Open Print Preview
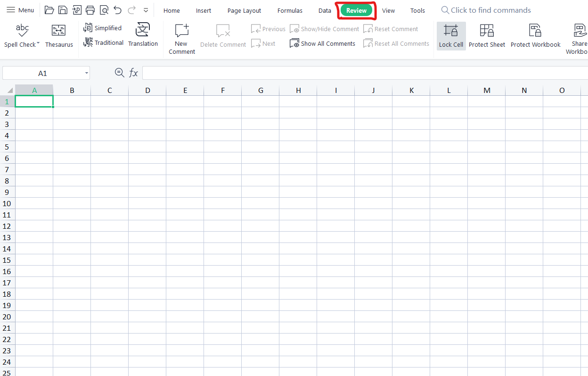Viewport: 588px width, 376px height. (x=104, y=10)
